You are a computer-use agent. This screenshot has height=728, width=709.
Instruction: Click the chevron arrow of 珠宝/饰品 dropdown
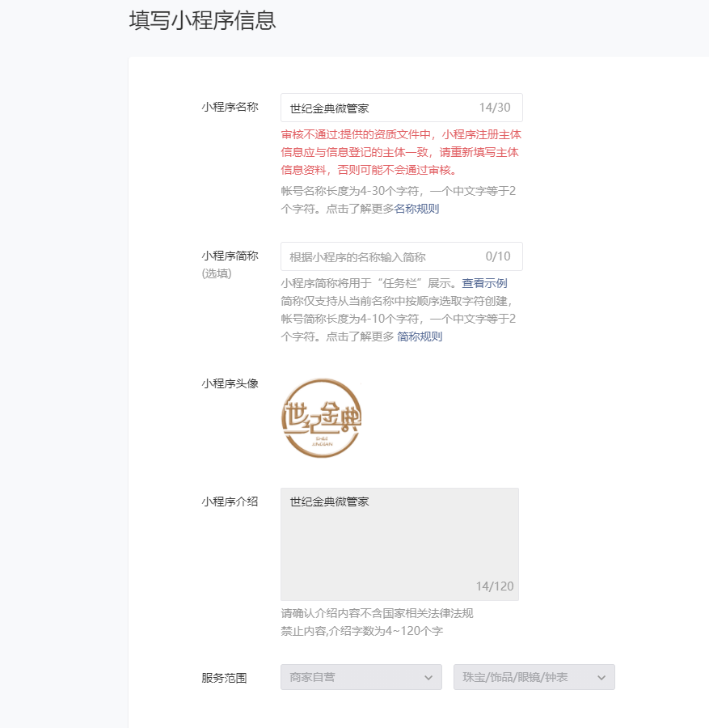pos(601,678)
